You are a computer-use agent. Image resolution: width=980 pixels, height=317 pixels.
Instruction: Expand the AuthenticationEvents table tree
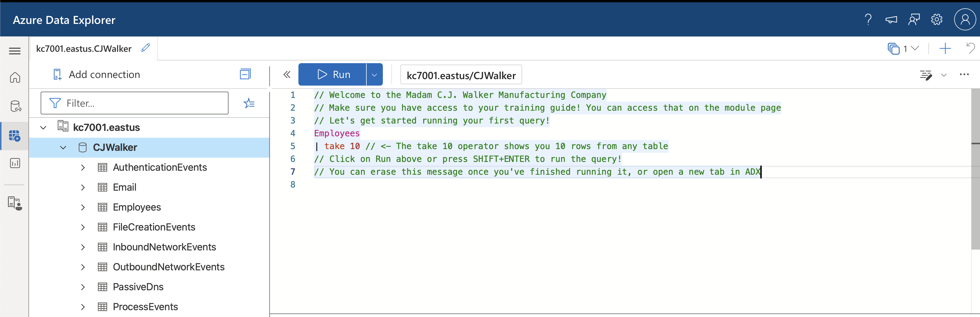[x=83, y=167]
